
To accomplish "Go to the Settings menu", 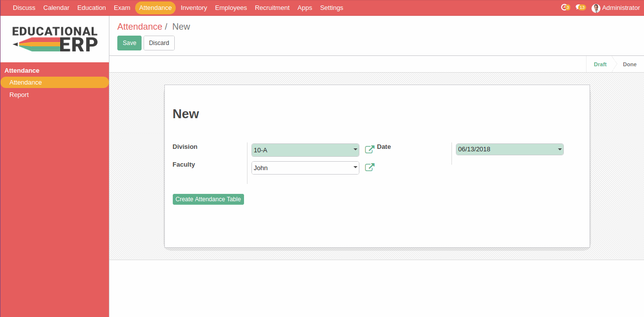I will coord(331,8).
